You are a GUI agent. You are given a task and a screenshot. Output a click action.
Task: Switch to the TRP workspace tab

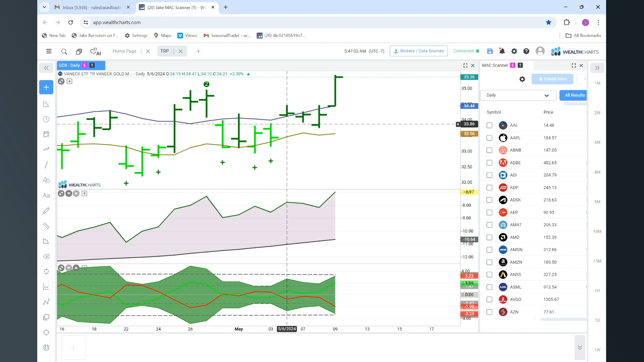point(164,51)
